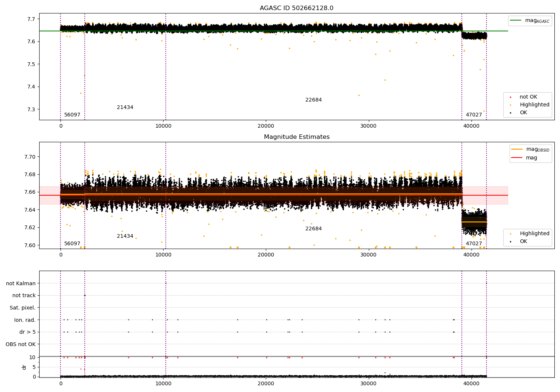The image size is (560, 392).
Task: Click "47027" in the Magnitude Estimates plot
Action: click(x=474, y=244)
